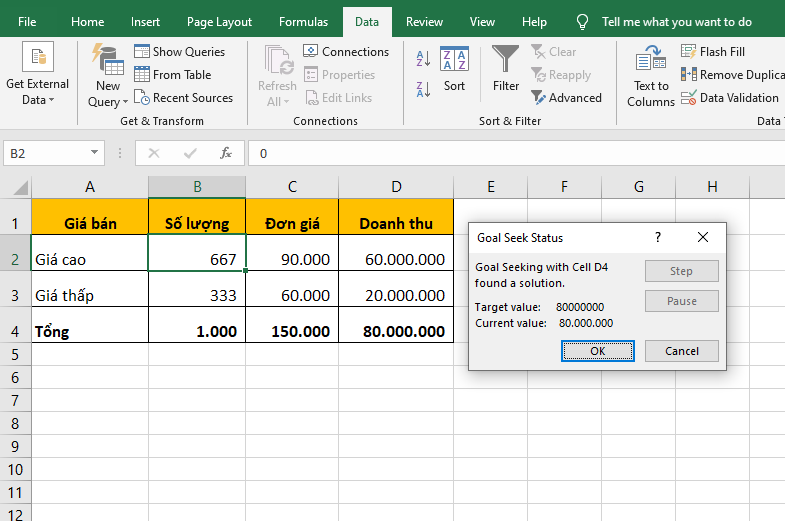Click the From Table icon
Screen dimensions: 785x521
[142, 75]
